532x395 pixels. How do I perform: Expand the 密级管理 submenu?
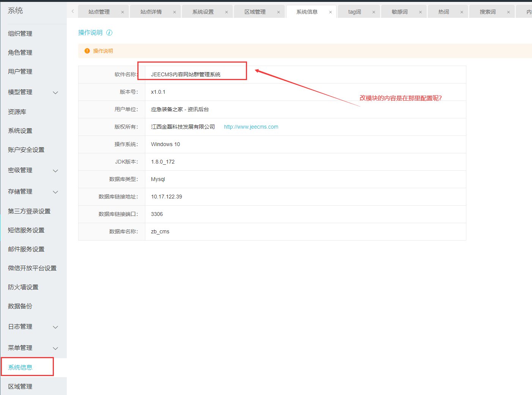pos(55,171)
